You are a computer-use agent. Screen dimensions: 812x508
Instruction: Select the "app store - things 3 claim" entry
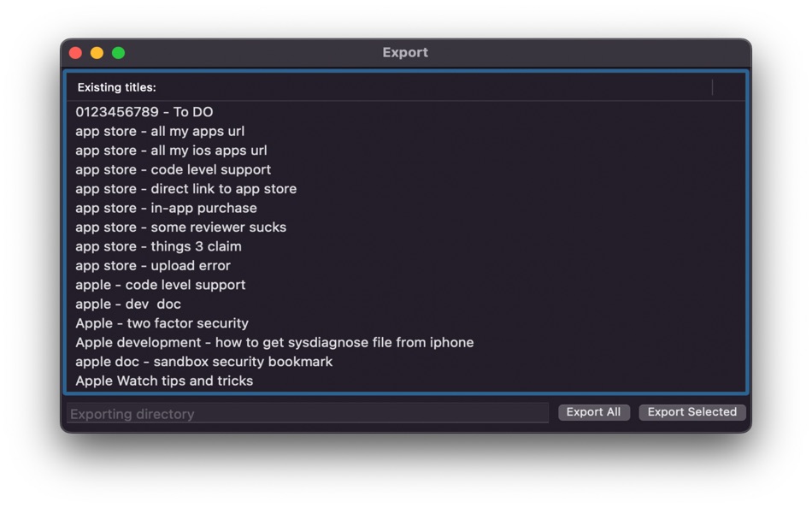coord(158,246)
